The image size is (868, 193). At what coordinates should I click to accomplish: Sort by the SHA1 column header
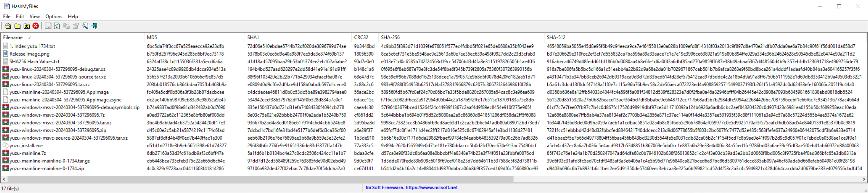[298, 37]
